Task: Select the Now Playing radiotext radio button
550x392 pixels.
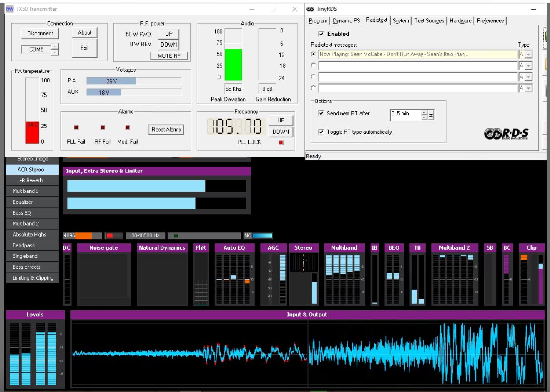Action: click(x=313, y=54)
